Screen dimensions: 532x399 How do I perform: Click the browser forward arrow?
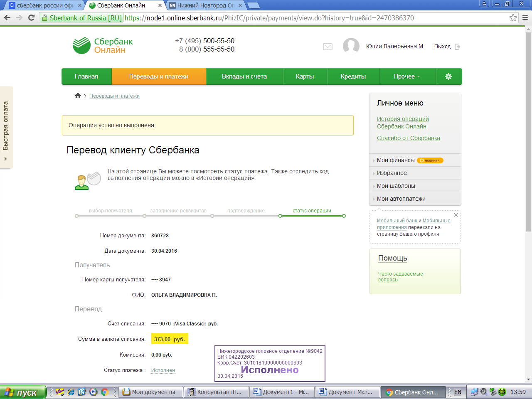point(19,17)
